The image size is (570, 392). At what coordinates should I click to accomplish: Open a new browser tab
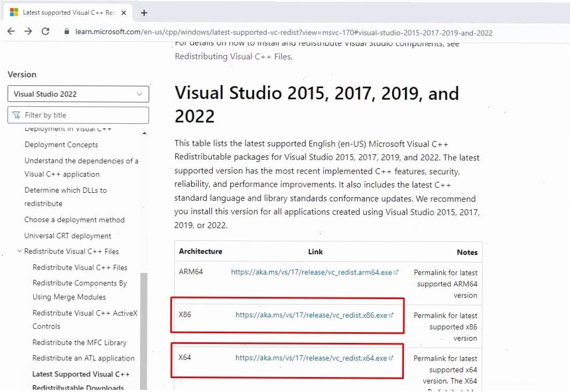pyautogui.click(x=144, y=13)
